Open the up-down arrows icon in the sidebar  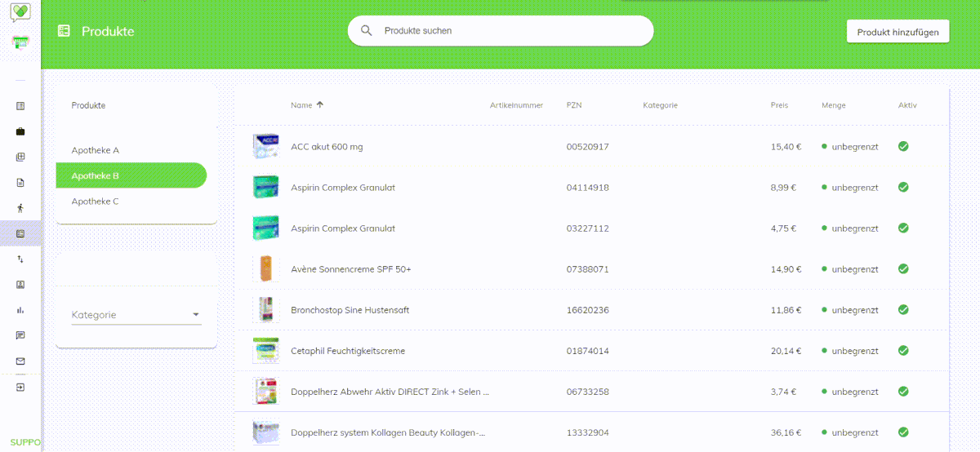pos(20,259)
